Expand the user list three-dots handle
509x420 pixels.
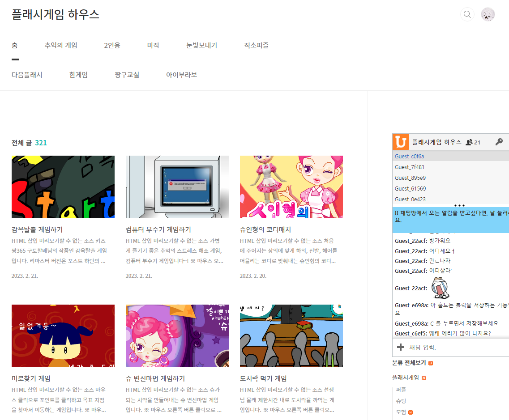click(x=459, y=205)
